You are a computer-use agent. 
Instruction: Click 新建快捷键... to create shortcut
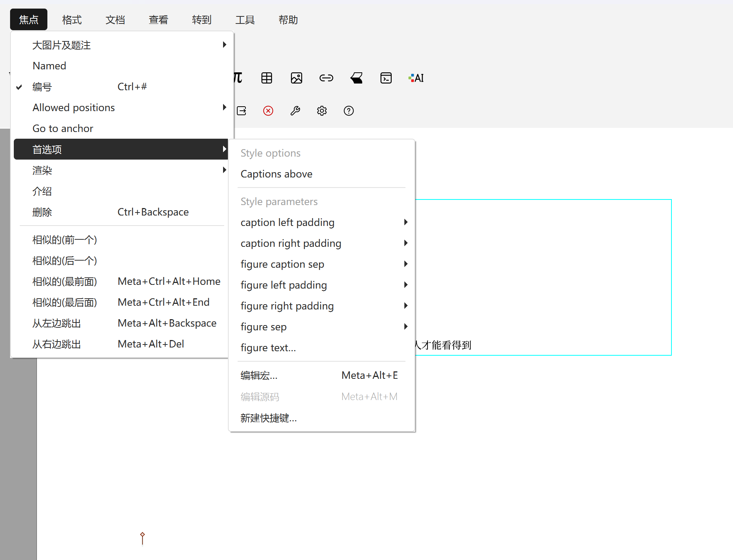click(269, 418)
